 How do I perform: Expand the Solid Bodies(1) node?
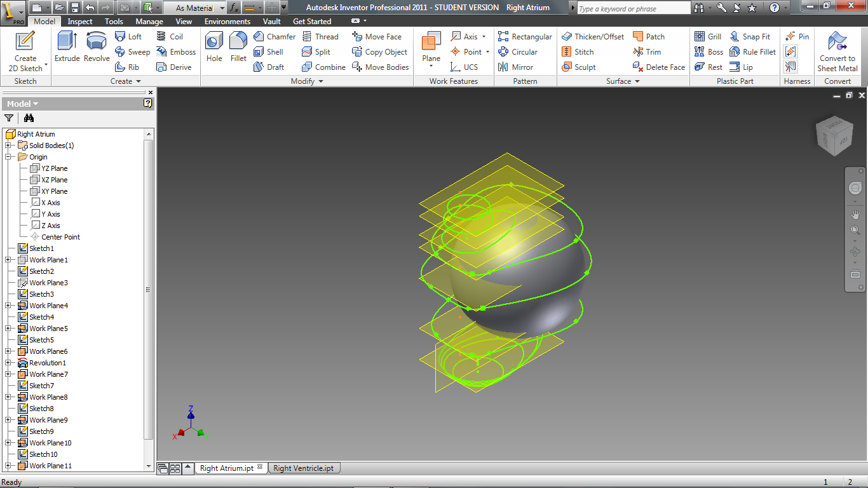click(x=8, y=146)
